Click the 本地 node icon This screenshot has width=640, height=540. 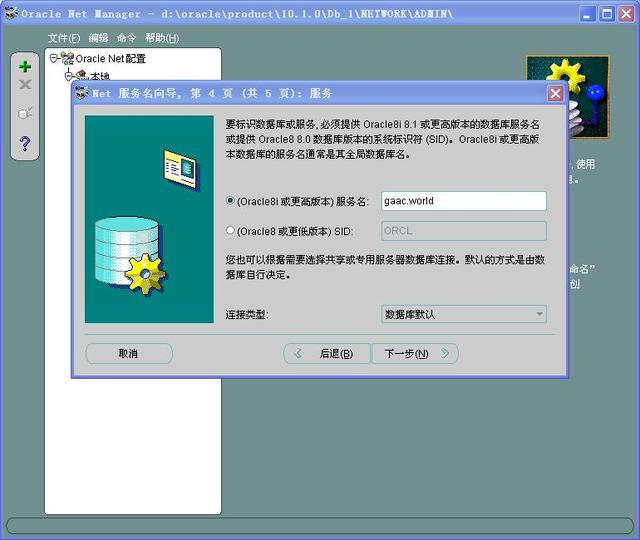point(82,75)
